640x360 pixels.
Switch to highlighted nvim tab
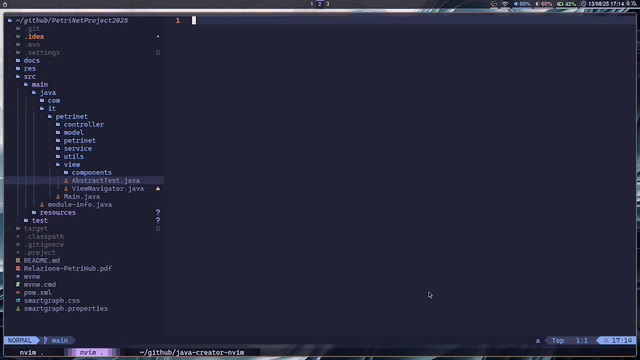(91, 352)
